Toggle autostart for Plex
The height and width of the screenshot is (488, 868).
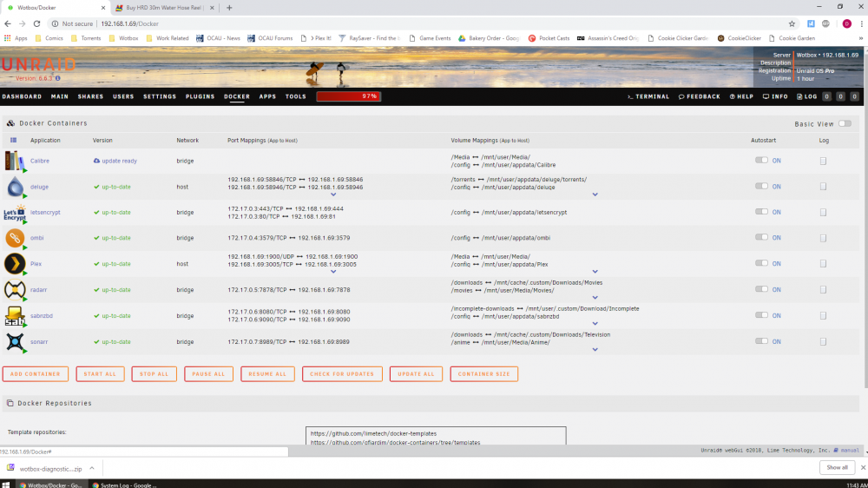[762, 263]
